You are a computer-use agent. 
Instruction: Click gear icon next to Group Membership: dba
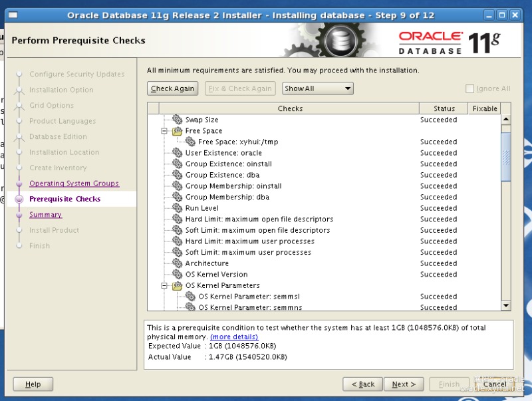177,197
